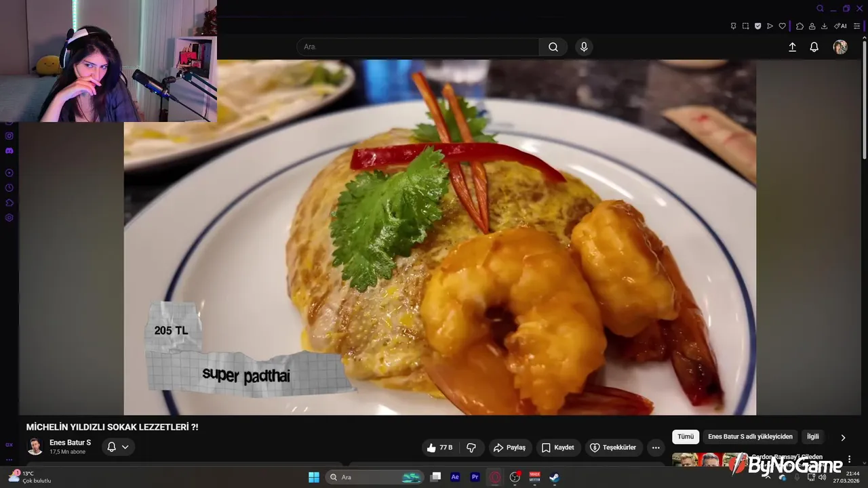Open the AI assistant button in toolbar
This screenshot has width=868, height=488.
[x=840, y=26]
